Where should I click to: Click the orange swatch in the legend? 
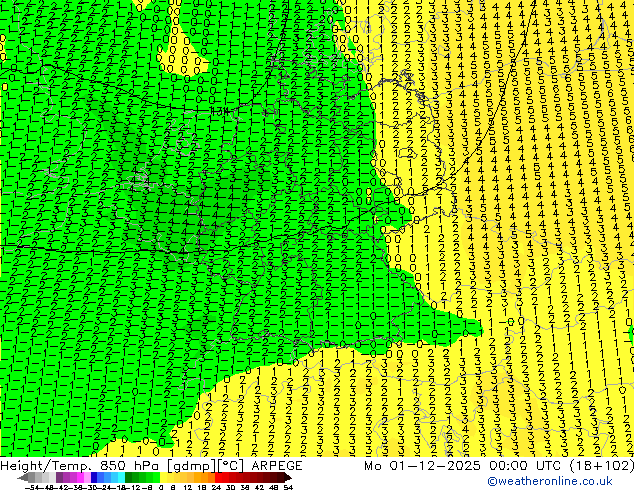[205, 477]
